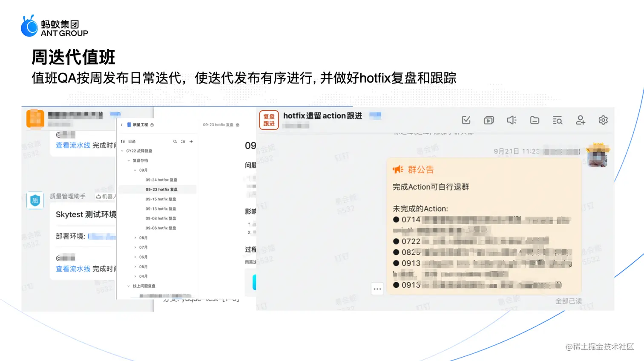Screen dimensions: 644x361
Task: Open the video playback icon in chat header
Action: [489, 120]
